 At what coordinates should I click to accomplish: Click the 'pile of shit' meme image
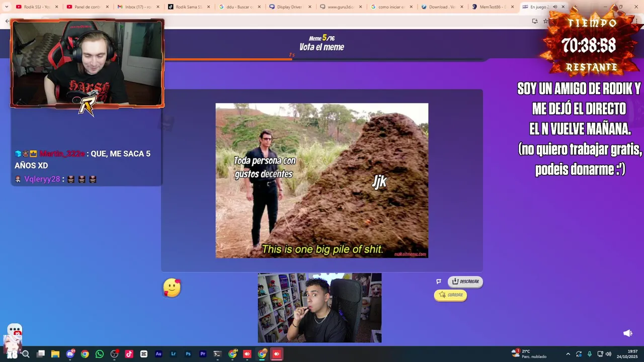tap(322, 180)
